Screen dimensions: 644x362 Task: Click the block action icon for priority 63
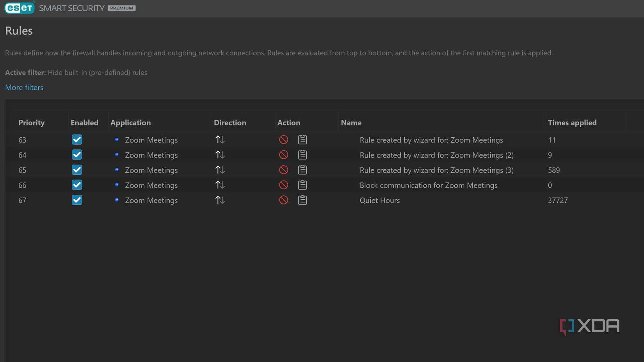point(284,140)
